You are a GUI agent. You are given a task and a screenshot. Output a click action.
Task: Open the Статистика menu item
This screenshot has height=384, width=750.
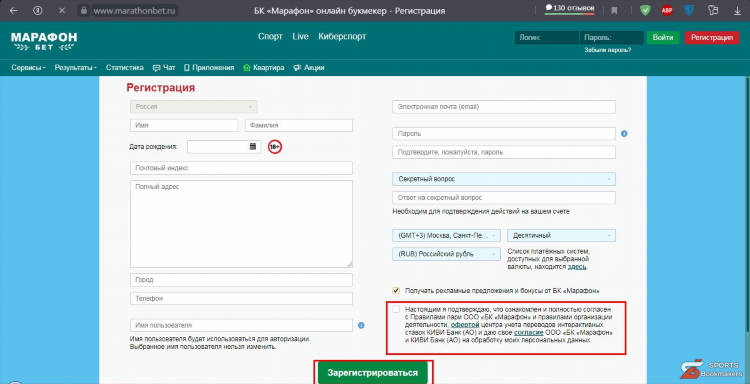[x=124, y=68]
